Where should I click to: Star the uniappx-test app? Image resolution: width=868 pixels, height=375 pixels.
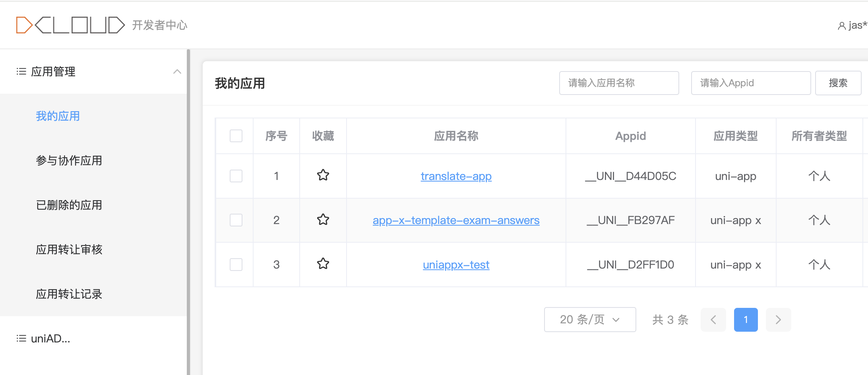pos(323,264)
